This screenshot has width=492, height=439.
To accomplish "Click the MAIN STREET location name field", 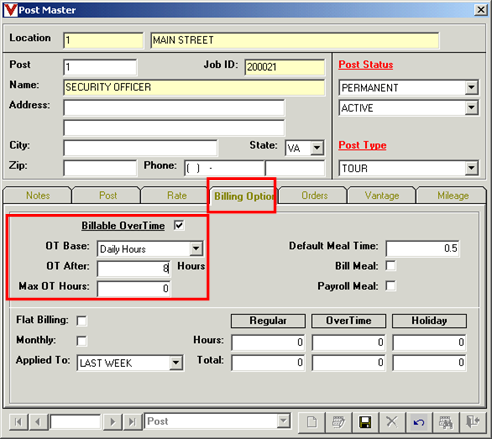I will coord(295,40).
